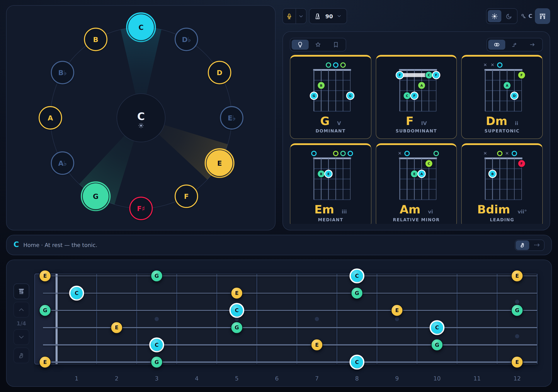The image size is (558, 392).
Task: Select the step arrow voice-leading mode
Action: (514, 45)
